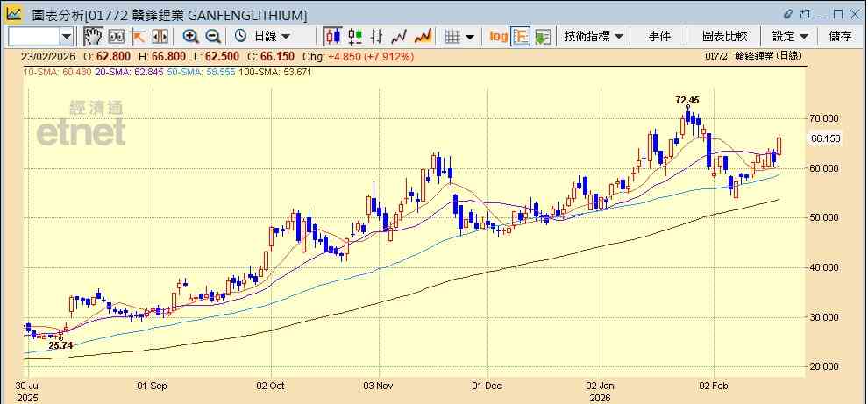Switch to the OHLC bar chart type
Screen dimensions: 868x404
pyautogui.click(x=377, y=37)
